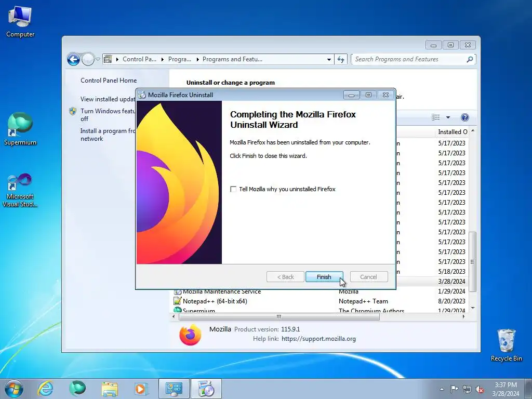Click the Progra... breadcrumb segment
The width and height of the screenshot is (532, 399).
(180, 59)
